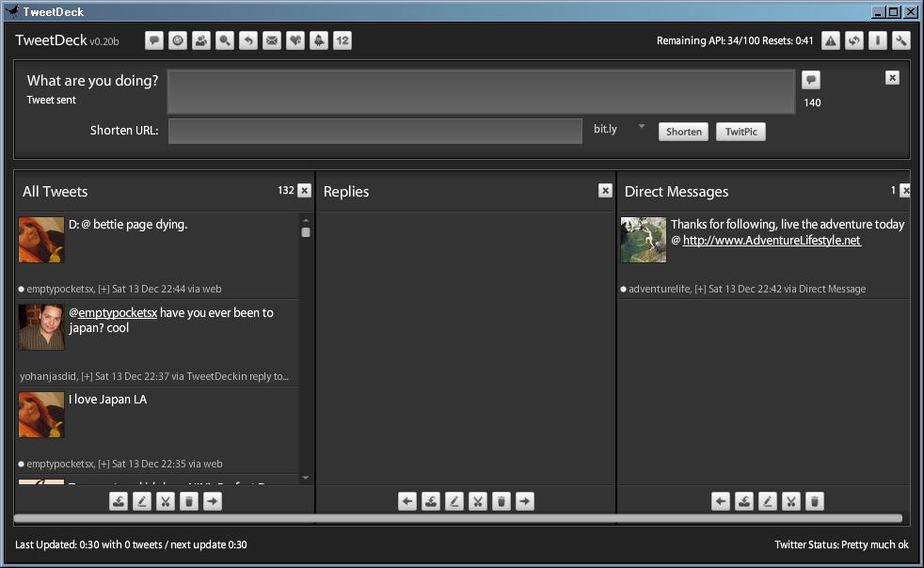Click the [+] next to adventurelife

point(700,289)
